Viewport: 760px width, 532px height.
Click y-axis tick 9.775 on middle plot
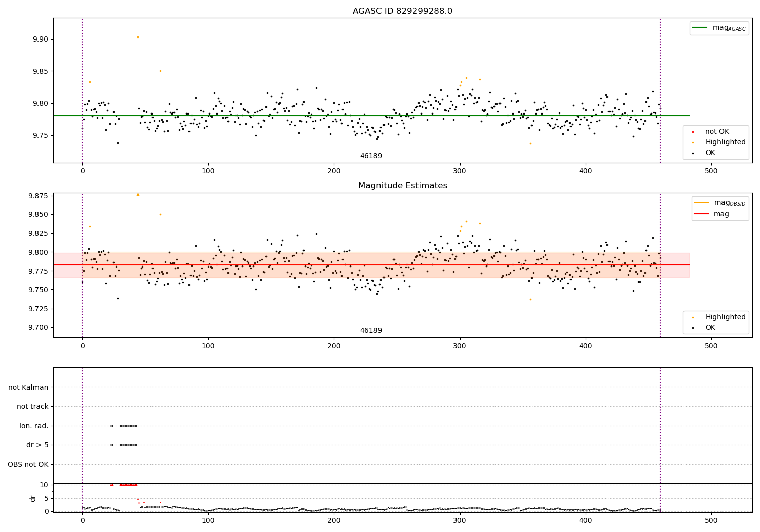pyautogui.click(x=37, y=271)
